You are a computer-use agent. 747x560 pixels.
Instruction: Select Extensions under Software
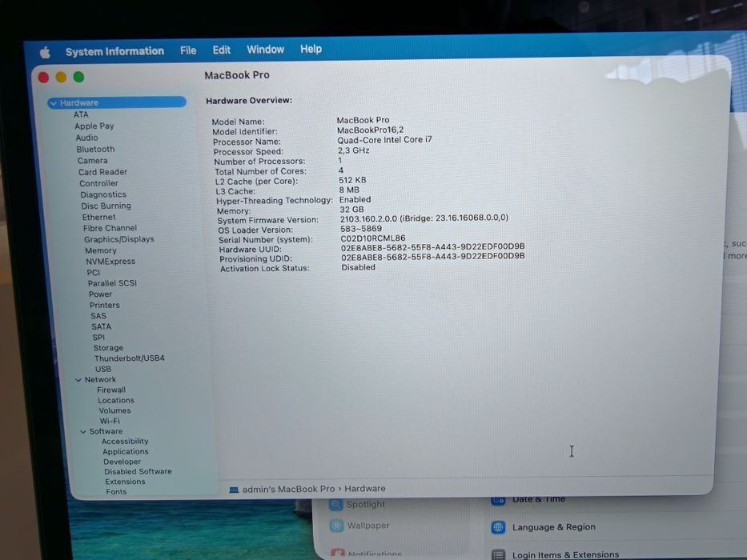pyautogui.click(x=125, y=482)
